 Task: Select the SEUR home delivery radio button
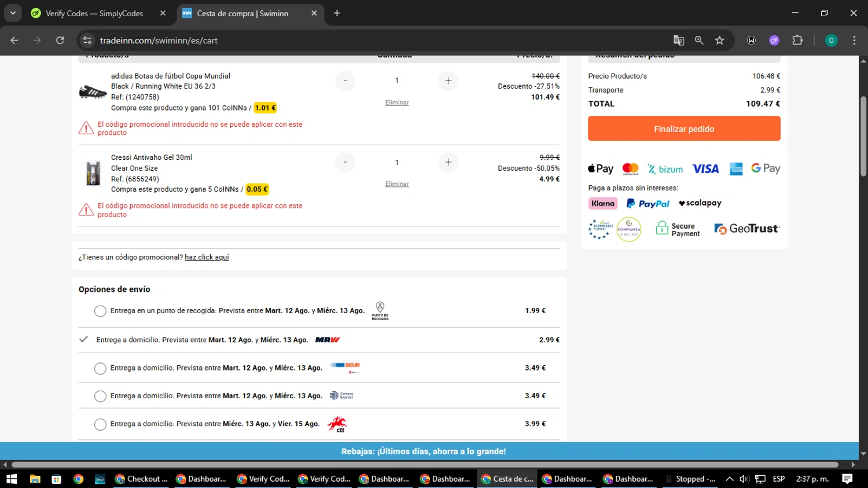pos(100,368)
